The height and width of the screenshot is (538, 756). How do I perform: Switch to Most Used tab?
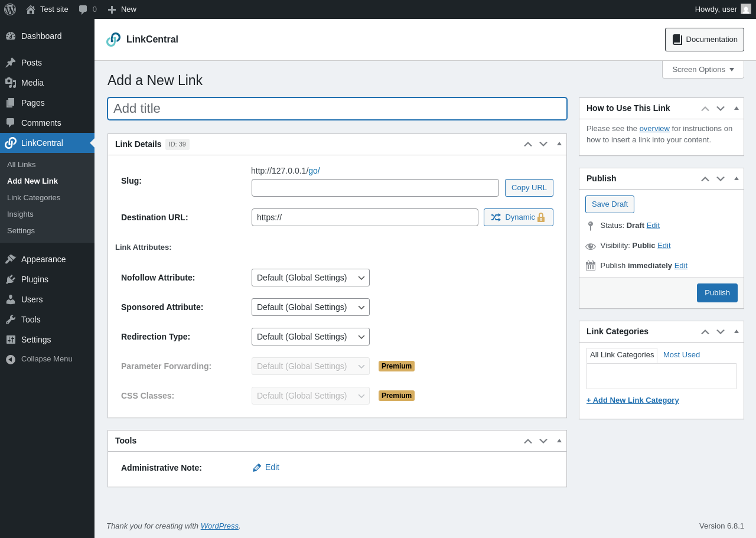[682, 355]
